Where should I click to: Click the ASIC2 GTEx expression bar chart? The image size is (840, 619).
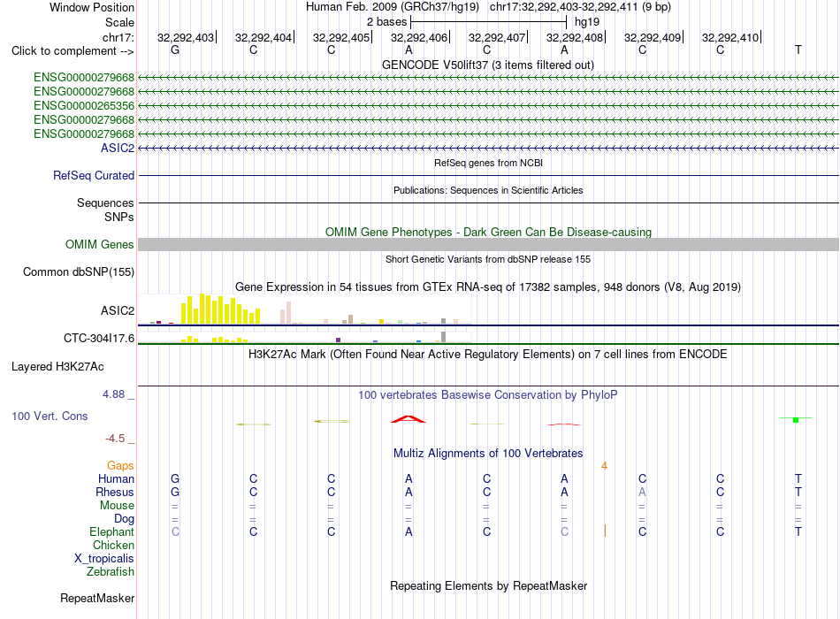point(305,309)
